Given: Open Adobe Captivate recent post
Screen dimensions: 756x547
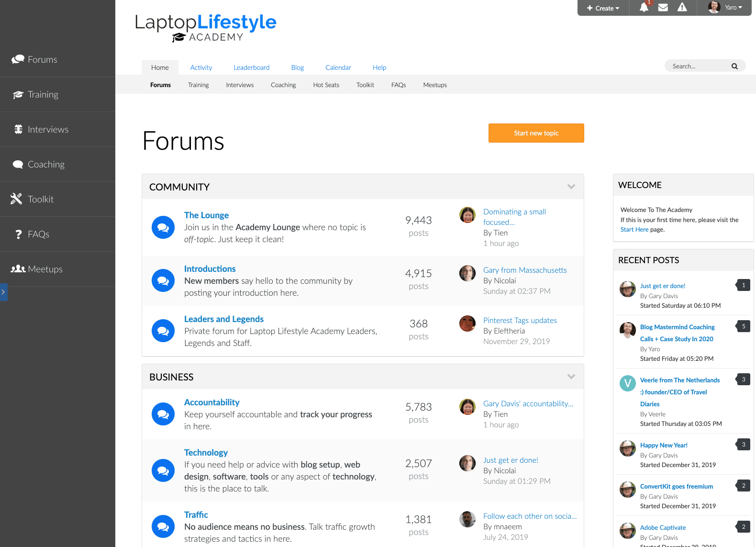Looking at the screenshot, I should (663, 527).
